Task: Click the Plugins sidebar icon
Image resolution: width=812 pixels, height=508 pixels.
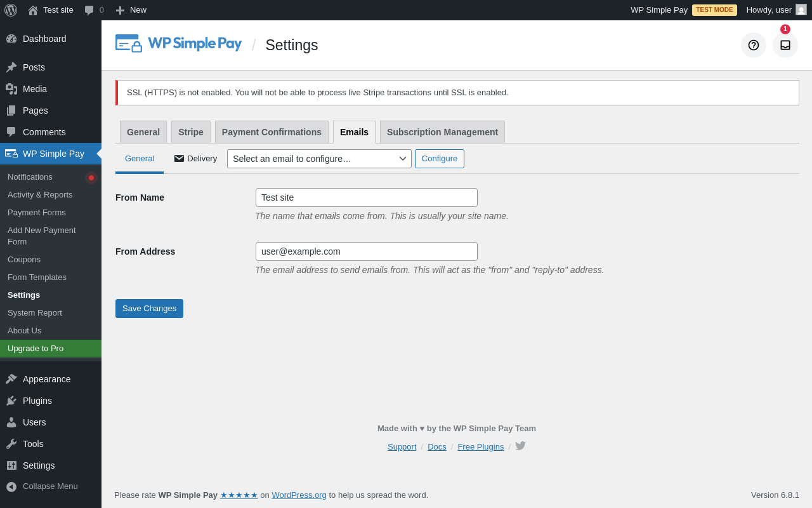Action: point(11,401)
